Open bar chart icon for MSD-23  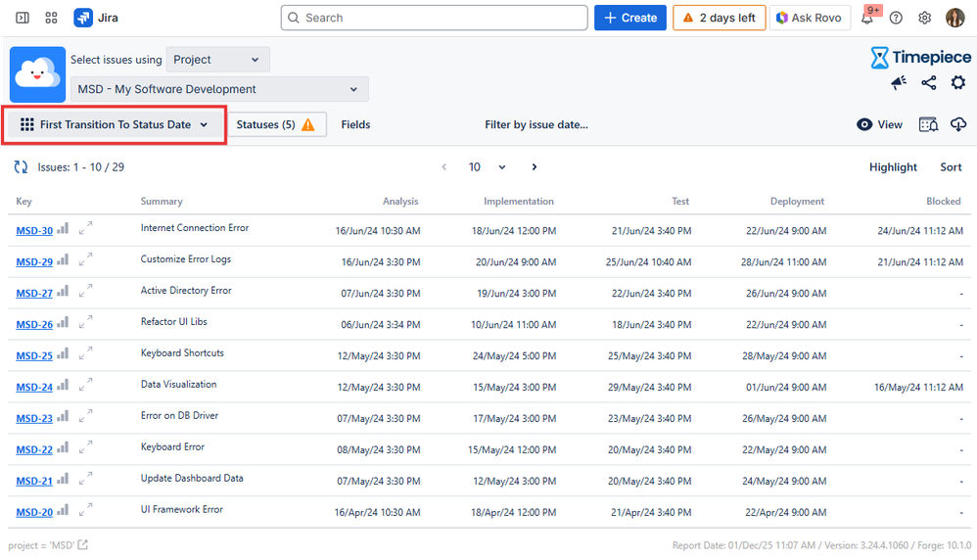[63, 417]
